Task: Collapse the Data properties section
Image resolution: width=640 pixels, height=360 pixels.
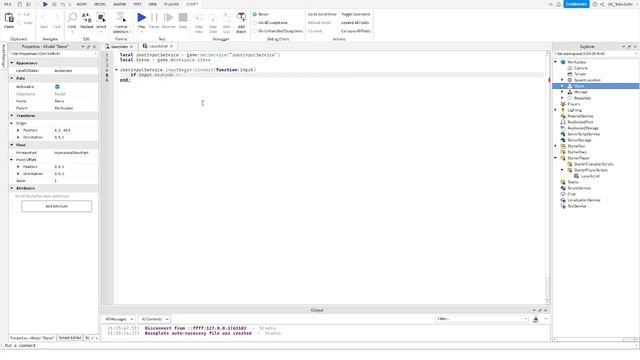Action: tap(12, 78)
